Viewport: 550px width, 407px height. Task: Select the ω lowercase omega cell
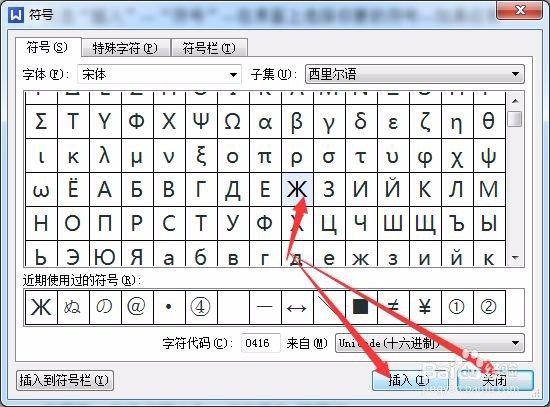tap(41, 189)
